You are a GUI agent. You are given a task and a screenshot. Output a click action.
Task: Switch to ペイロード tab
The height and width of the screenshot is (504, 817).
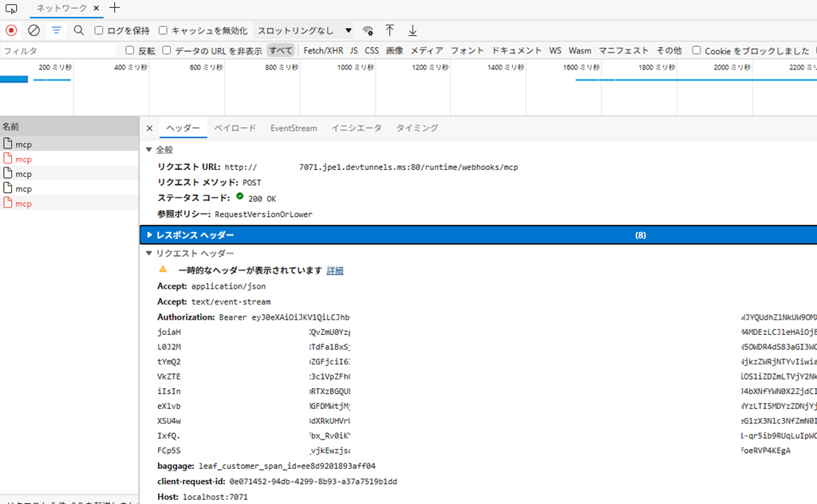pyautogui.click(x=235, y=128)
